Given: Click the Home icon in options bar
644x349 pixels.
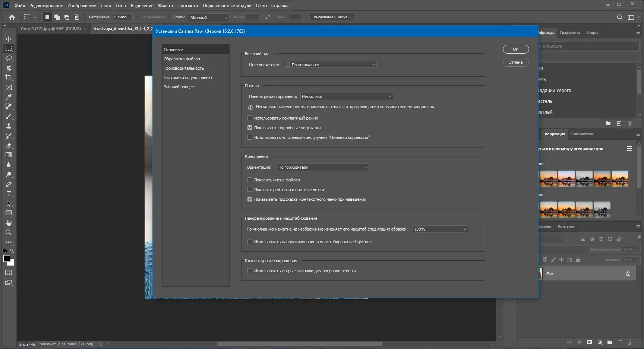Looking at the screenshot, I should (x=12, y=17).
